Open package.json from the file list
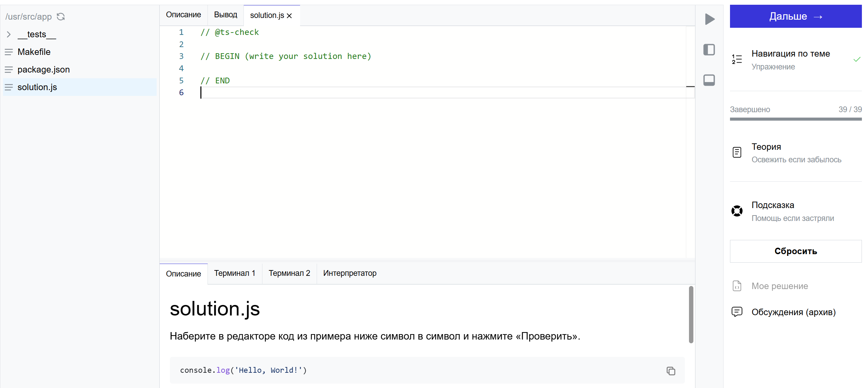Image resolution: width=868 pixels, height=388 pixels. coord(43,69)
